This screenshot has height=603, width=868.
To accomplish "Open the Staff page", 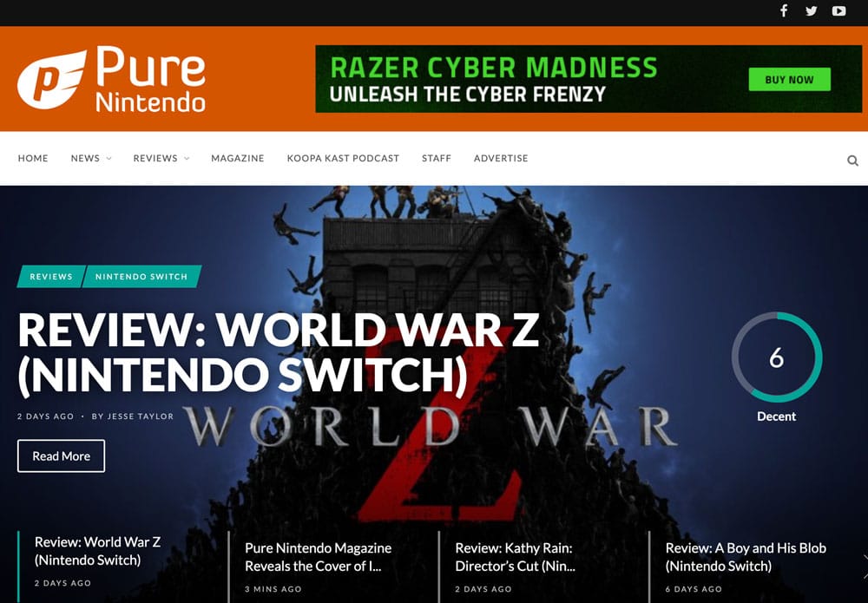I will [x=437, y=158].
